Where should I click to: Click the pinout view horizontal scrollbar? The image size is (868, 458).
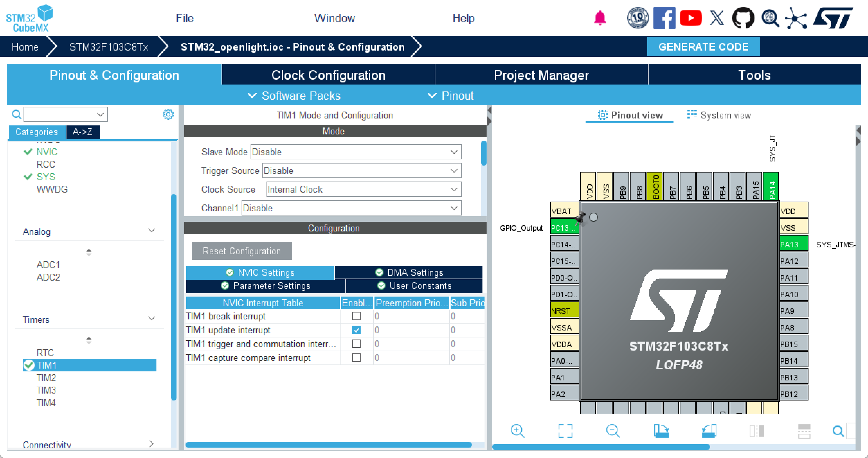click(601, 447)
